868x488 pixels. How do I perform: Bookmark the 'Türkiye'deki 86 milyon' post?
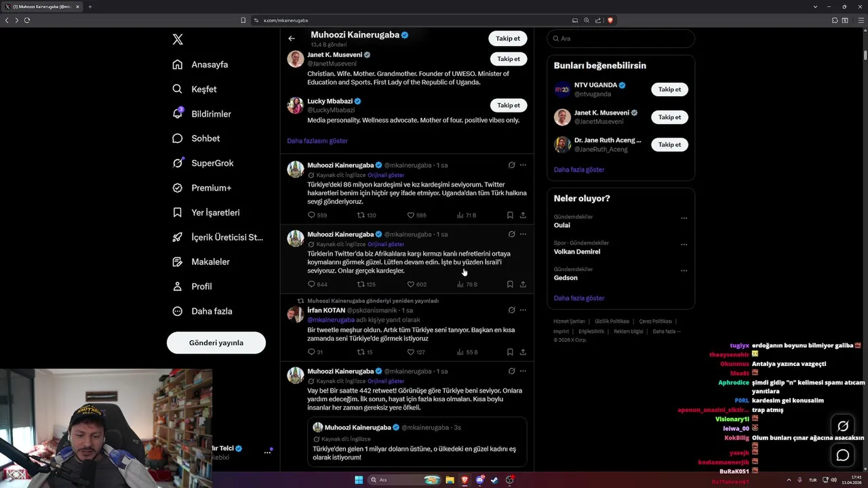pos(510,216)
